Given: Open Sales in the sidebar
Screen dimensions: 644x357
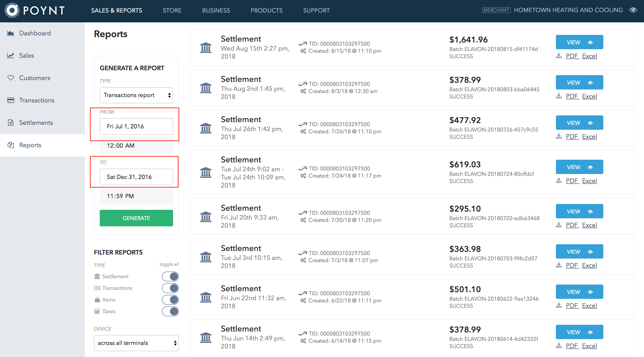Looking at the screenshot, I should [x=27, y=55].
